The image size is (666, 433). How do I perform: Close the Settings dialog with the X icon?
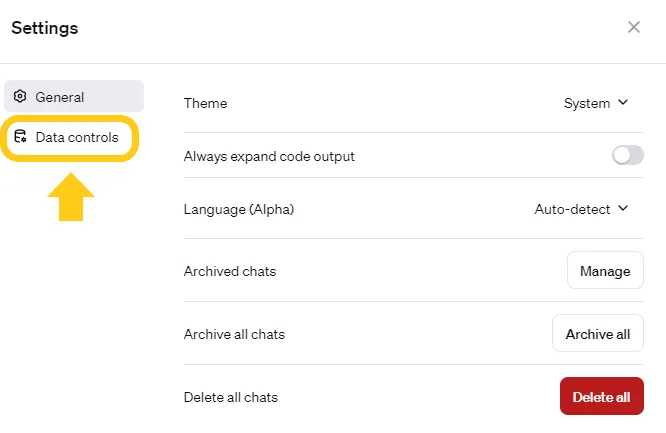click(634, 27)
